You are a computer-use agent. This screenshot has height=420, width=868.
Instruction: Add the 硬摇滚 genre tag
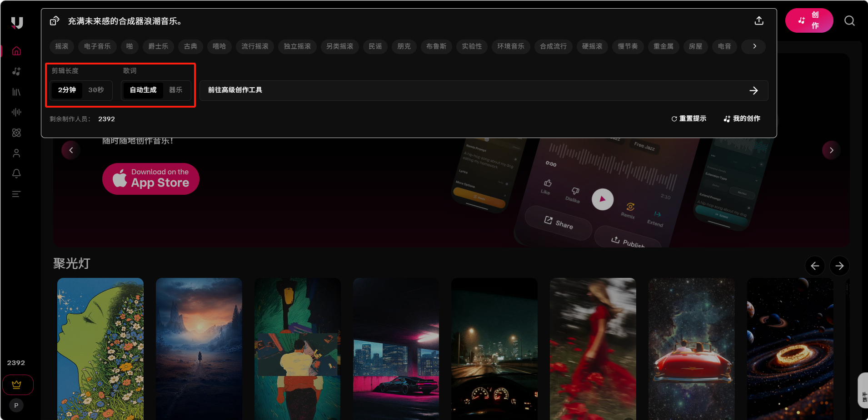(x=592, y=46)
